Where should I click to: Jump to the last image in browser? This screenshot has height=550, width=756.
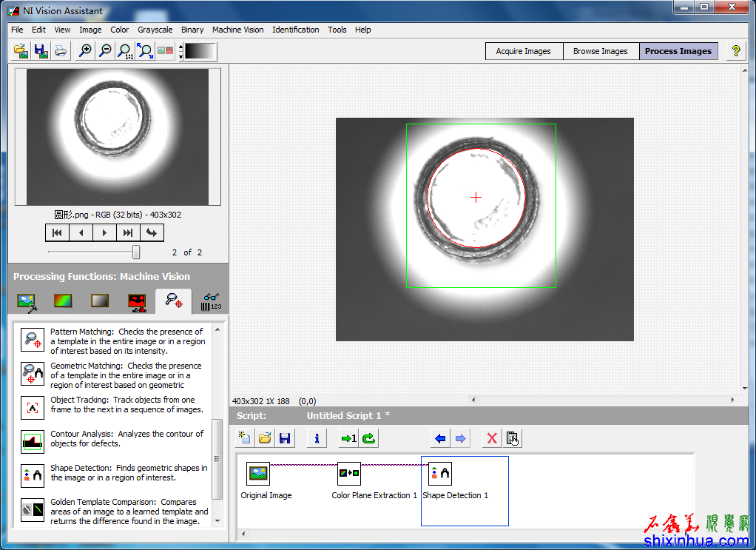pos(127,233)
